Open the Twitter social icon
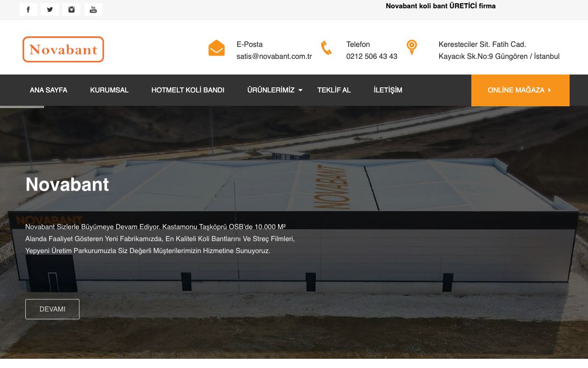The image size is (588, 368). tap(50, 10)
